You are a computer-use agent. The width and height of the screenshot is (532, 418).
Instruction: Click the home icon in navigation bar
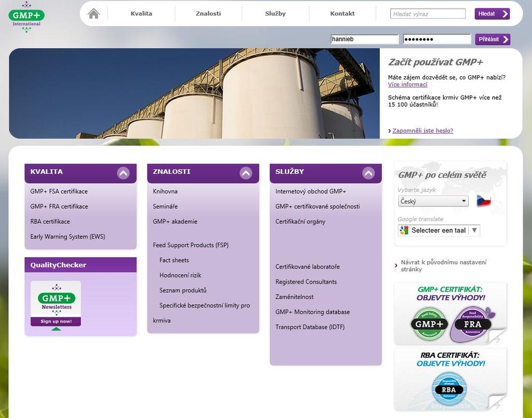pyautogui.click(x=94, y=14)
